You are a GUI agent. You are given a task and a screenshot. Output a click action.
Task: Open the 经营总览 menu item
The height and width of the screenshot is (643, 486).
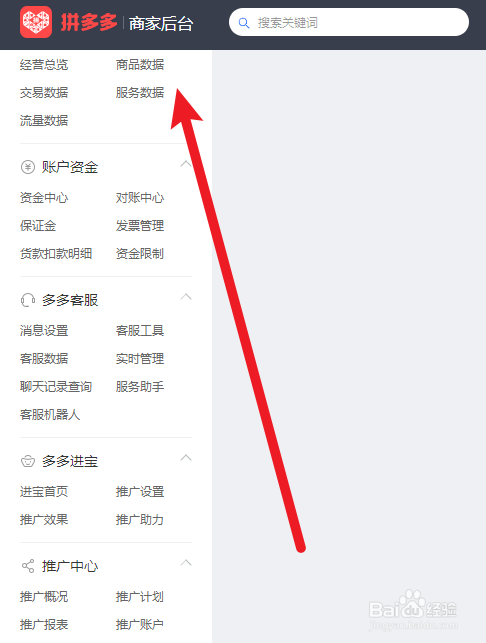click(44, 65)
